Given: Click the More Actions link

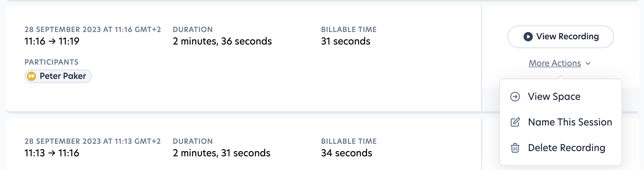Looking at the screenshot, I should click(555, 63).
